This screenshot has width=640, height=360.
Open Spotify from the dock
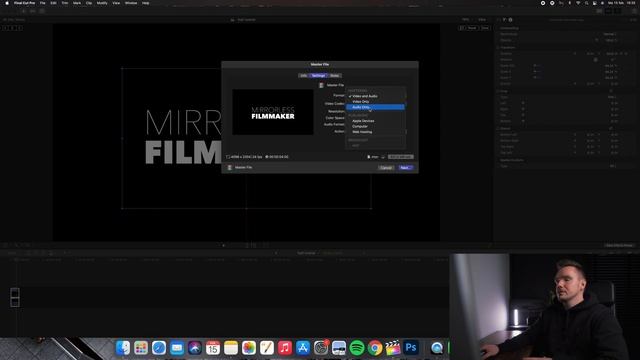pyautogui.click(x=357, y=348)
